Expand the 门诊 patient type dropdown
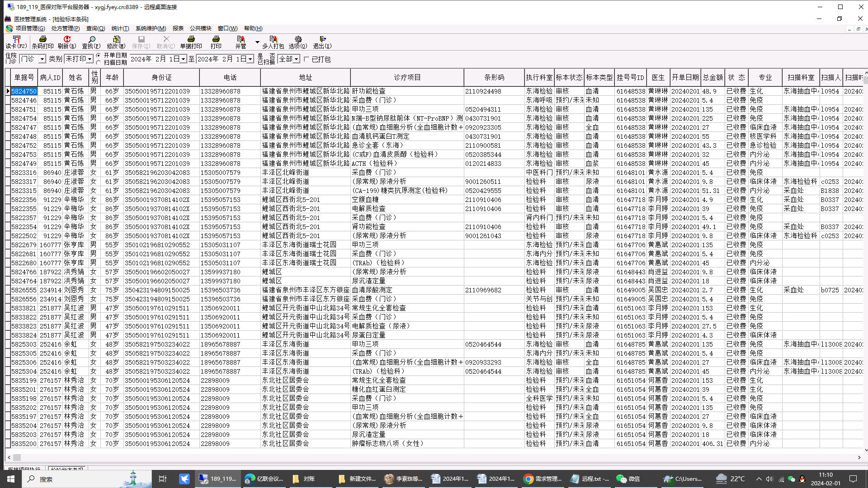This screenshot has height=488, width=868. (x=42, y=59)
